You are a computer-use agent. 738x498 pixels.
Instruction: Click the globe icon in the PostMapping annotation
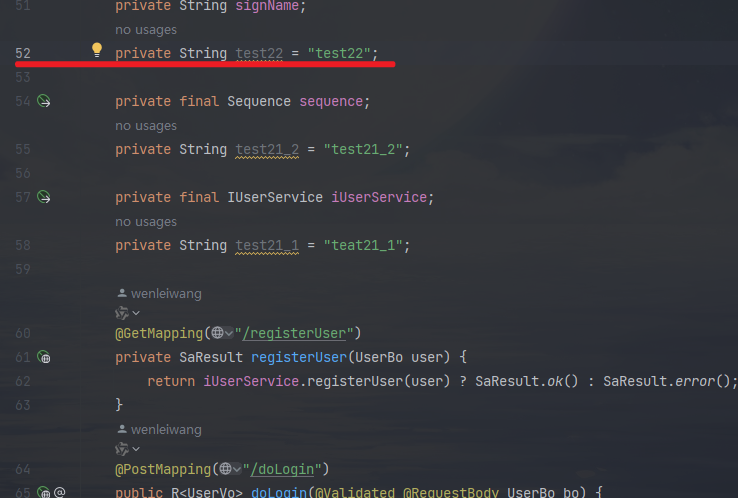pyautogui.click(x=227, y=469)
